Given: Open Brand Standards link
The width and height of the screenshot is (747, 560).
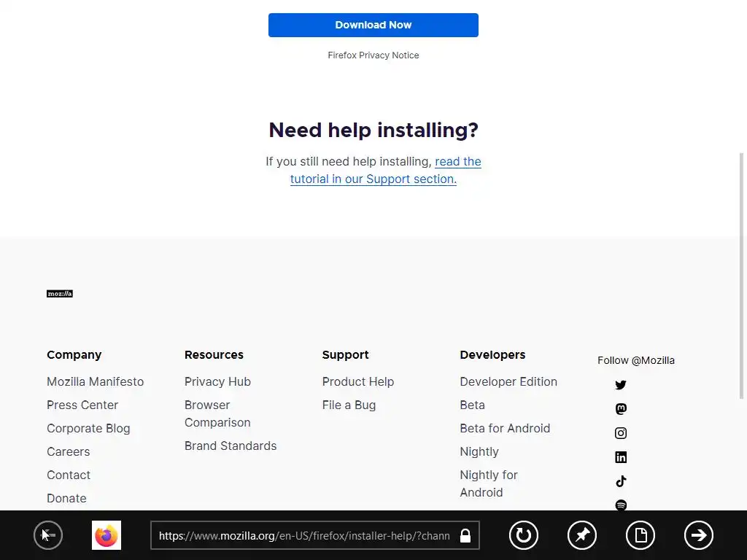Looking at the screenshot, I should [x=231, y=446].
